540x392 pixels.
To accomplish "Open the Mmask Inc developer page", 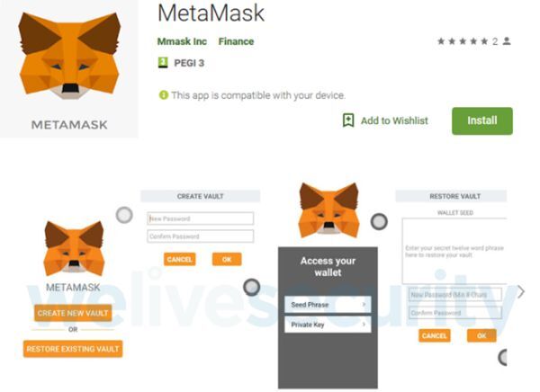I will coord(182,41).
